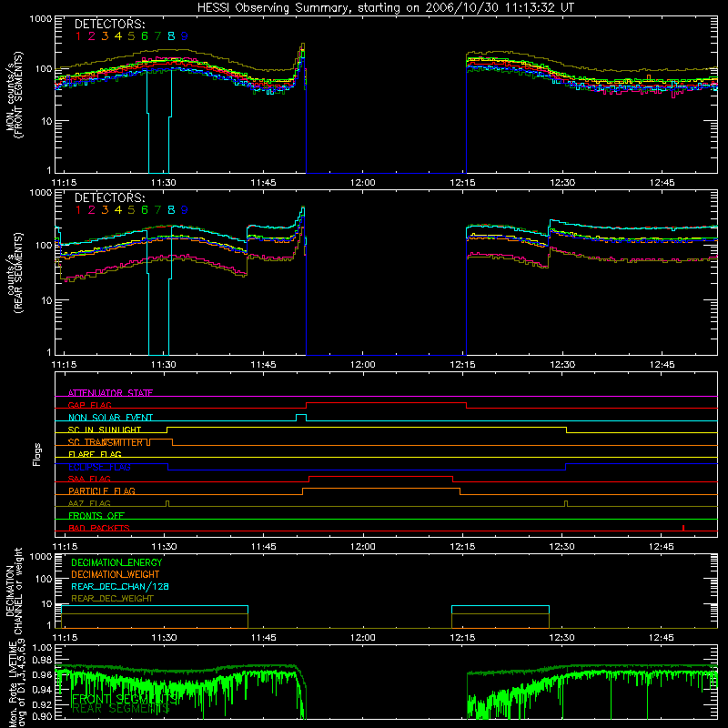
Task: Click the 11:45 tick label under the front segments plot
Action: [263, 183]
